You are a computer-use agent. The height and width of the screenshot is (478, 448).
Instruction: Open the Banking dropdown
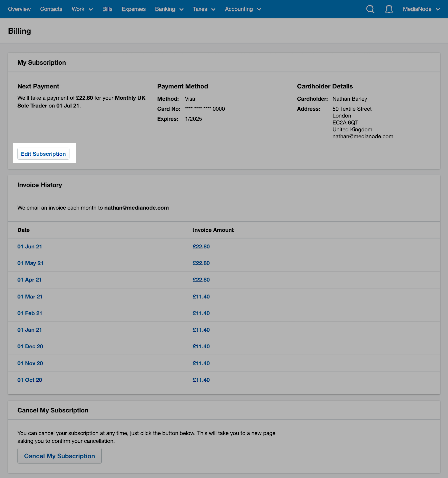pos(169,9)
